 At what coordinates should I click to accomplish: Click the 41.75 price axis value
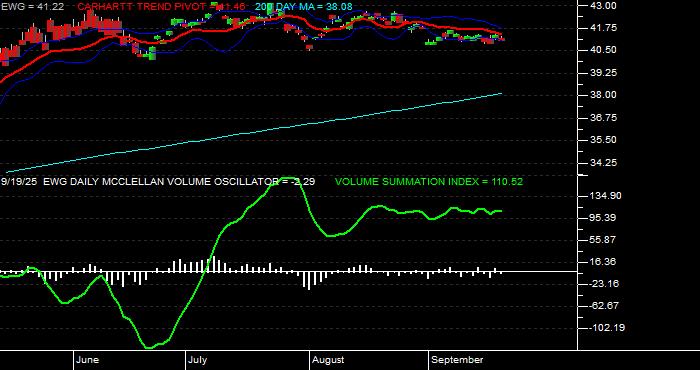click(603, 28)
